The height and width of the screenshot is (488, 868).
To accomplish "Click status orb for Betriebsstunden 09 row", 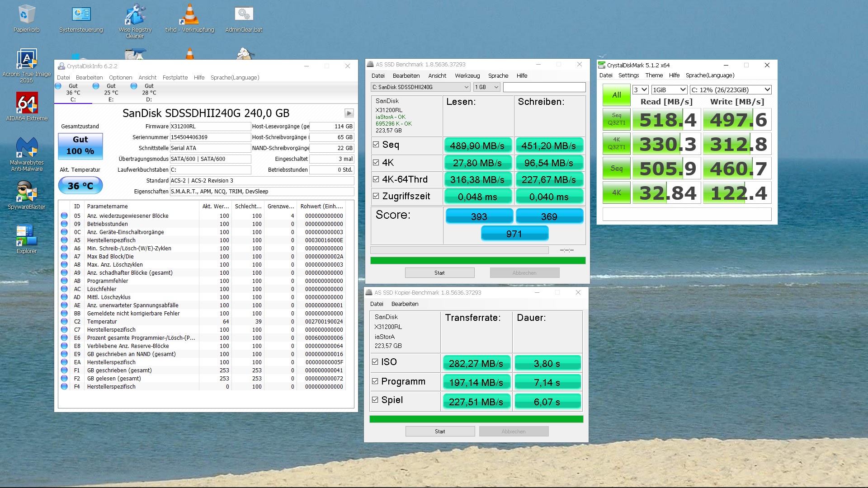I will 64,224.
